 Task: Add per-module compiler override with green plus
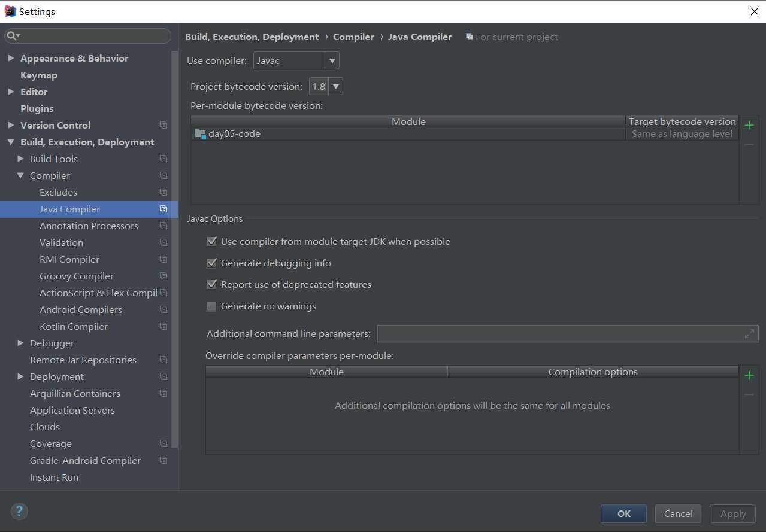(x=749, y=375)
